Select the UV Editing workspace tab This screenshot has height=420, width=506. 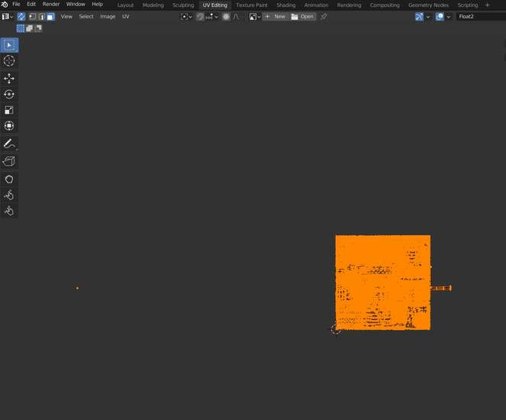pos(215,5)
